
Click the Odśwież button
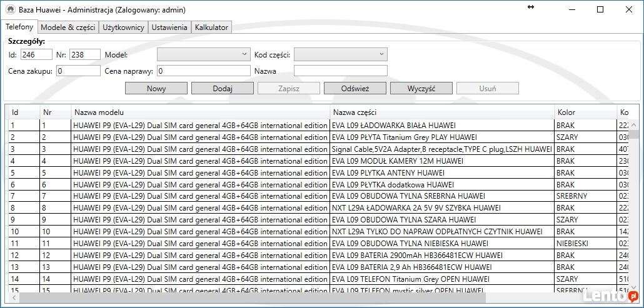click(355, 88)
